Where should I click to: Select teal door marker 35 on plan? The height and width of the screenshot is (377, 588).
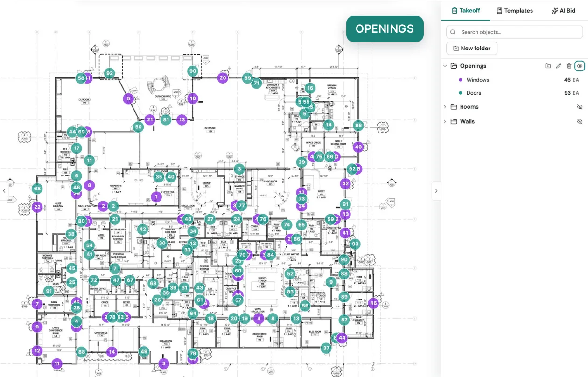(159, 177)
